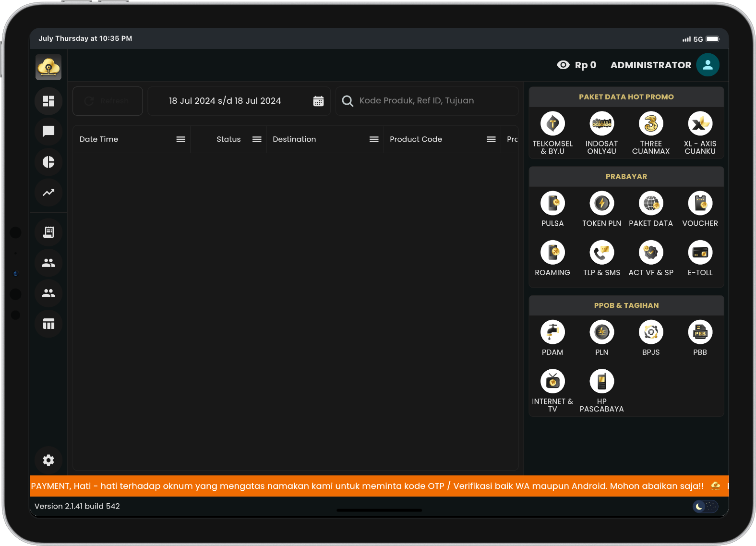Open the Date Time column menu

(x=180, y=139)
